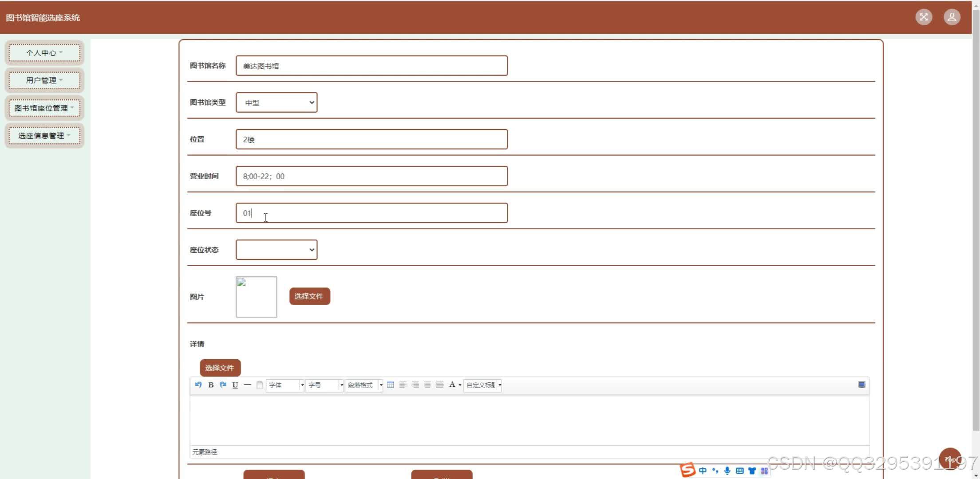
Task: Align text left in the editor
Action: click(403, 385)
